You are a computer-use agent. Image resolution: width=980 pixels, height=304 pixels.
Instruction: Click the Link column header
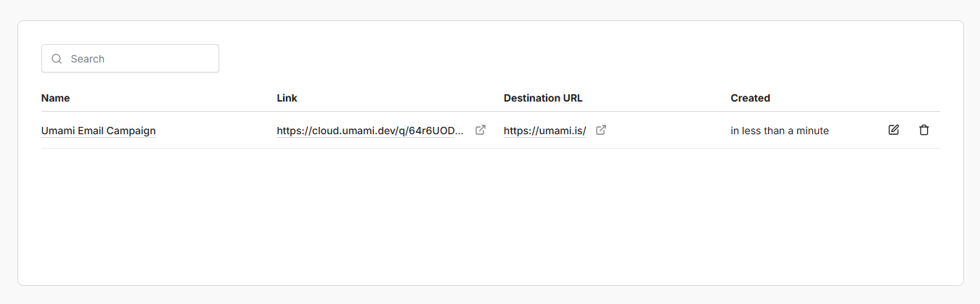(x=287, y=98)
